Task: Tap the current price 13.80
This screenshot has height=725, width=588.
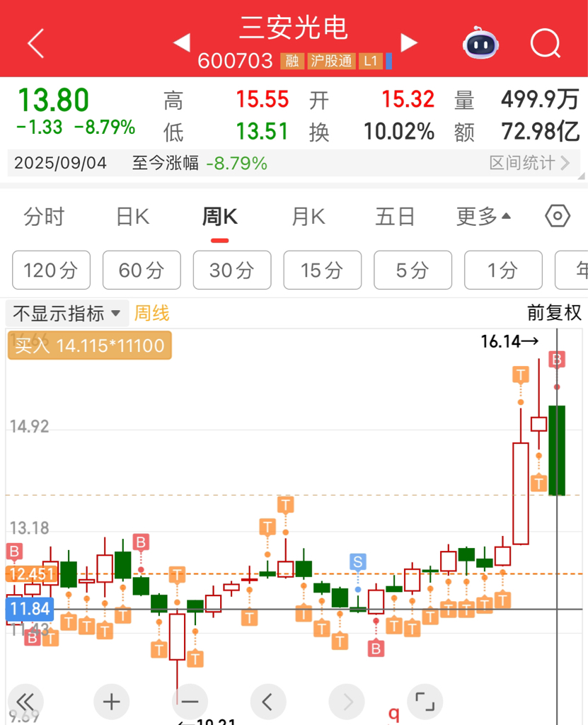Action: (54, 100)
